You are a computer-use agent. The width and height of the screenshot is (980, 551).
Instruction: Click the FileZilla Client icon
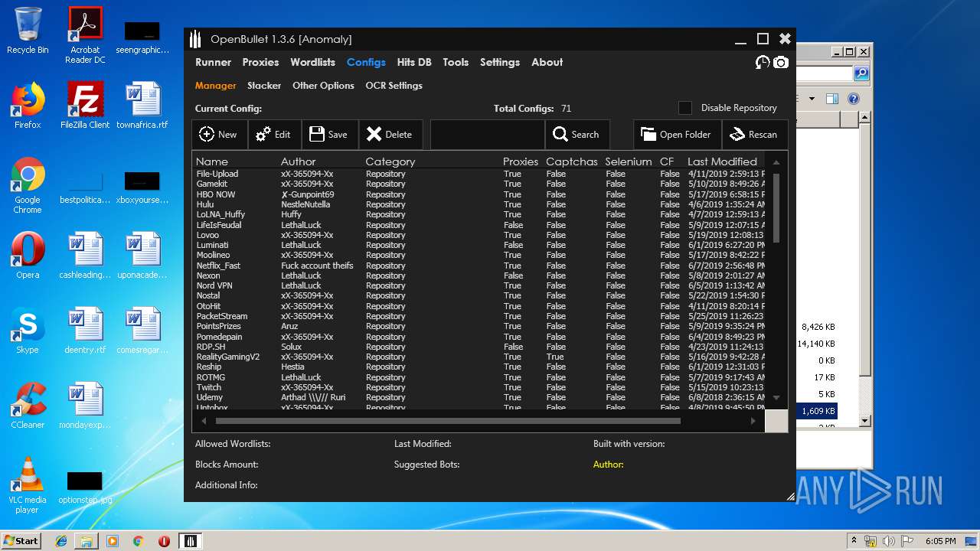[x=85, y=106]
